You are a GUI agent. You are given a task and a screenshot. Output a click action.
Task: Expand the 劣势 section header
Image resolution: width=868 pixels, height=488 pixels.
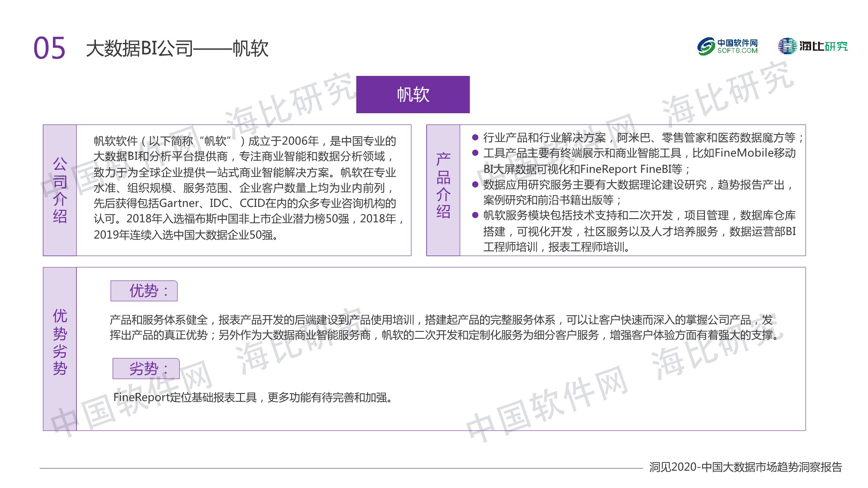coord(146,368)
